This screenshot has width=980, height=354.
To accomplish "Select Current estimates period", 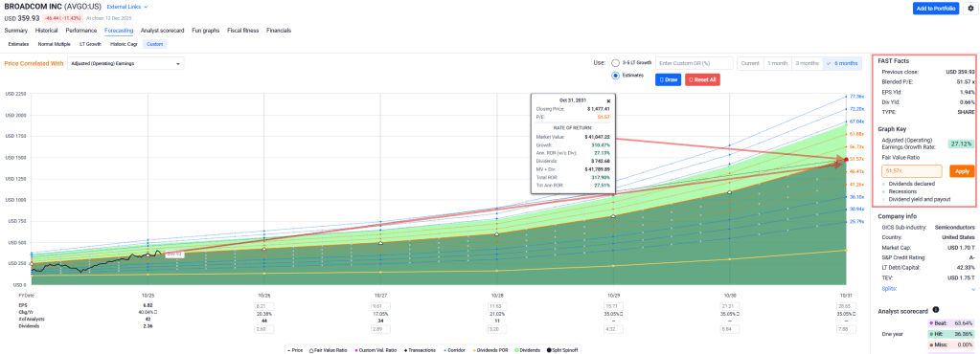I will pos(751,63).
